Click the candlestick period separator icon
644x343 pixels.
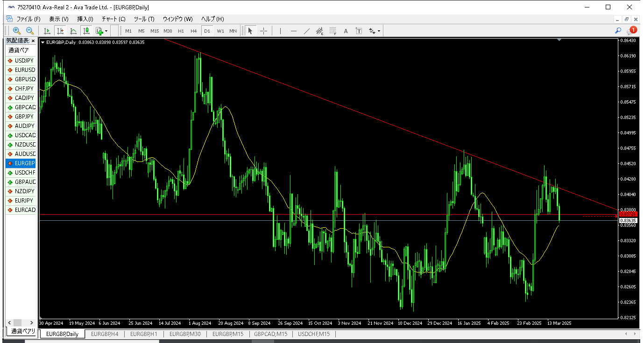[86, 31]
